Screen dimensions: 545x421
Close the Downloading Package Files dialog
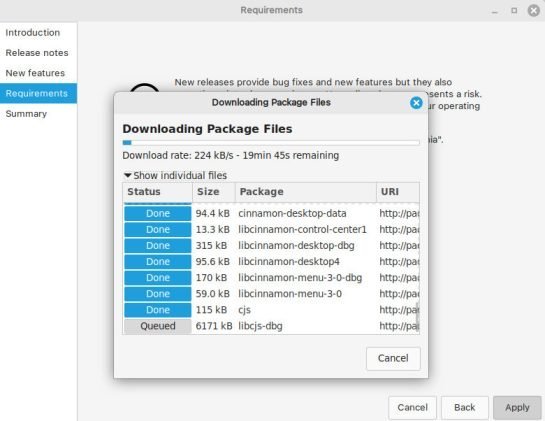click(x=416, y=103)
